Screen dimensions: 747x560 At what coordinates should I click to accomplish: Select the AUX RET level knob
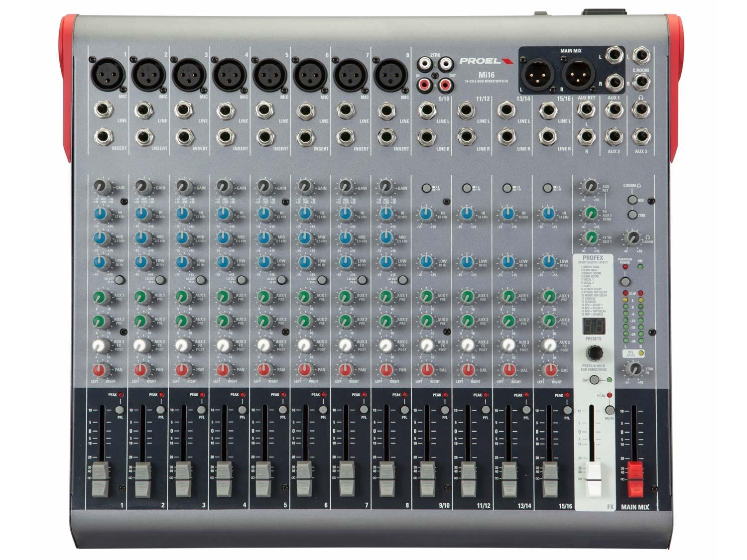(590, 187)
